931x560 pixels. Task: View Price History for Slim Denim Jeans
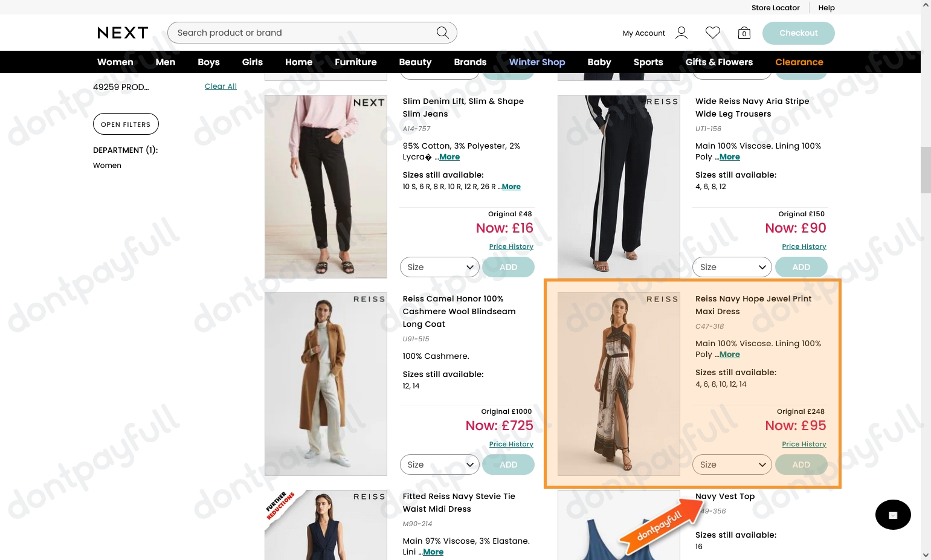511,246
